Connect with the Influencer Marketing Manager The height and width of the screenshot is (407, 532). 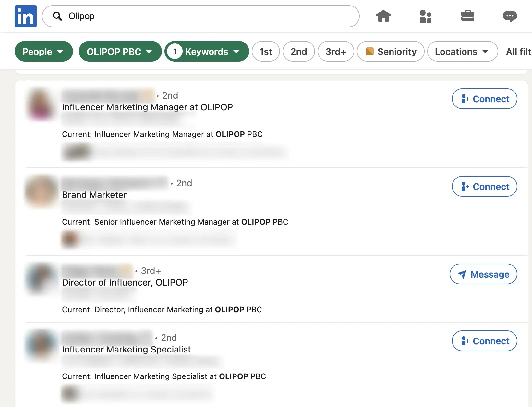click(x=484, y=99)
